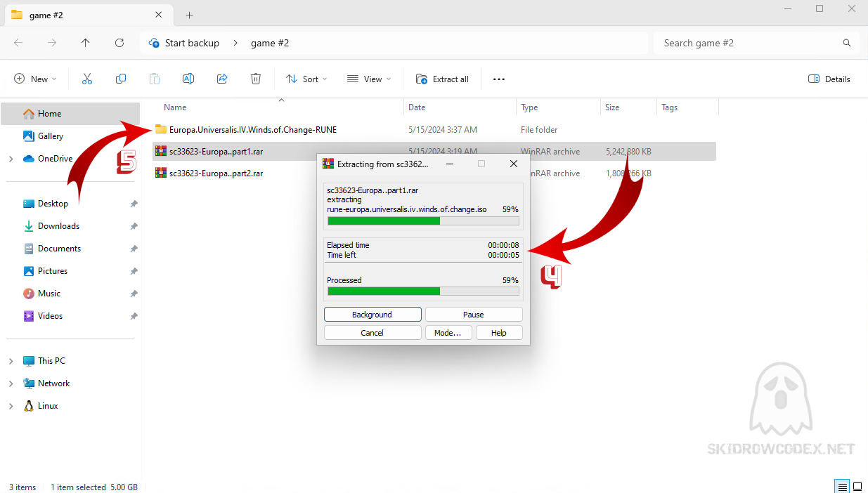Cancel the extraction
Screen dimensions: 868x493
(x=373, y=333)
